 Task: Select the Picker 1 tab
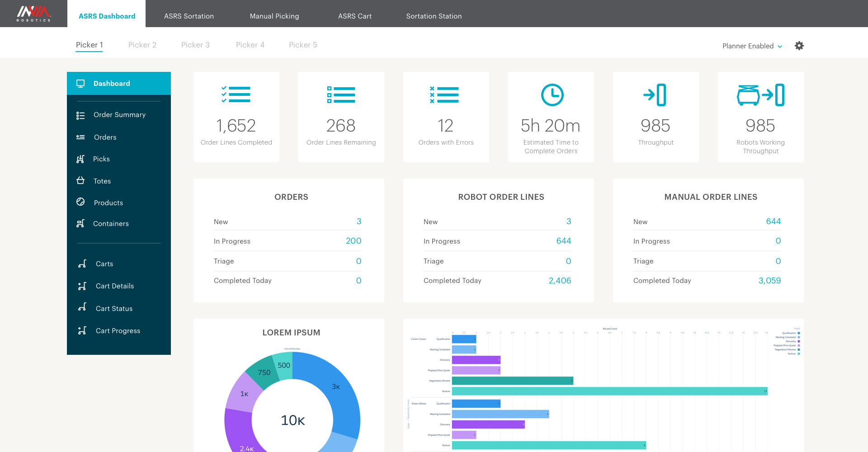coord(89,45)
